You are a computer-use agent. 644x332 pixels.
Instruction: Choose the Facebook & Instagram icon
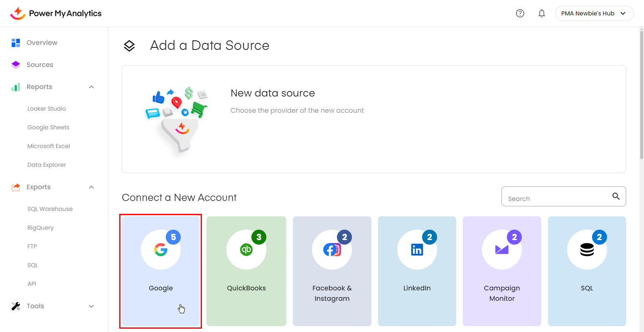tap(332, 250)
